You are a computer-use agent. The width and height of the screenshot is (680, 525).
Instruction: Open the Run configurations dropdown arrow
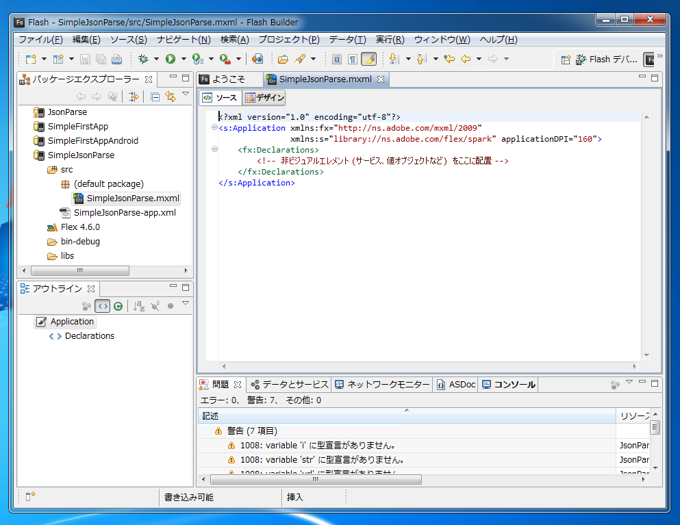[183, 59]
